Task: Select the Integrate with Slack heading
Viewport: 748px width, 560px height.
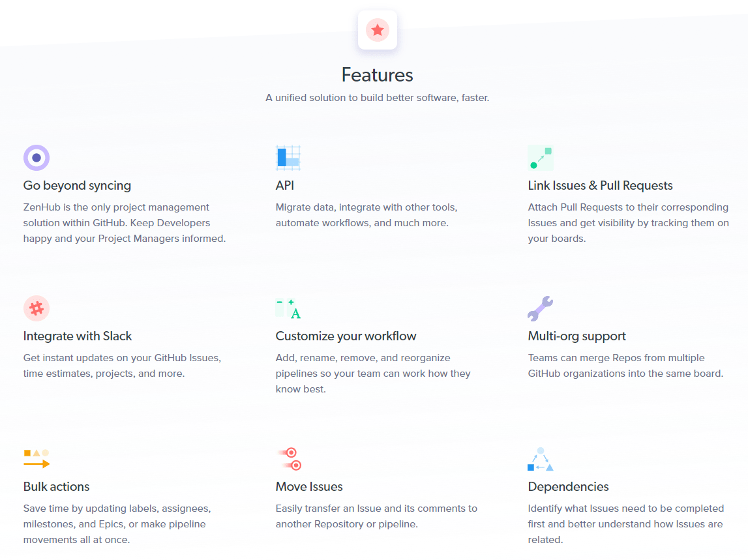Action: [78, 336]
